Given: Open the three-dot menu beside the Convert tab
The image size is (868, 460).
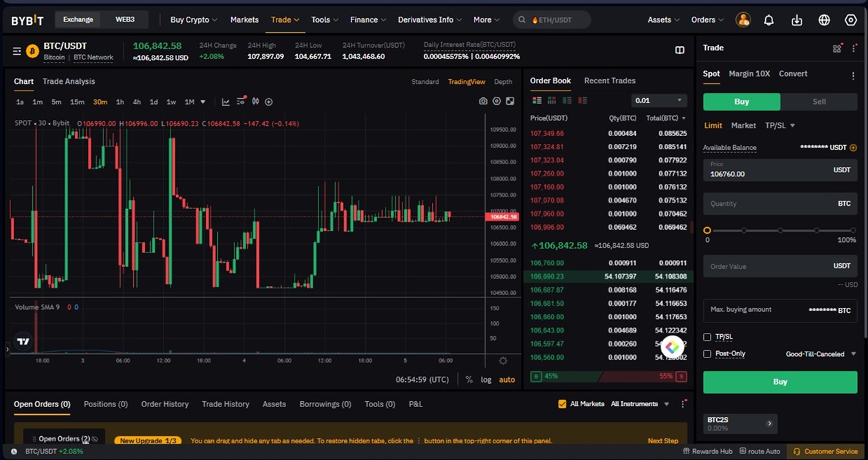Looking at the screenshot, I should [853, 75].
